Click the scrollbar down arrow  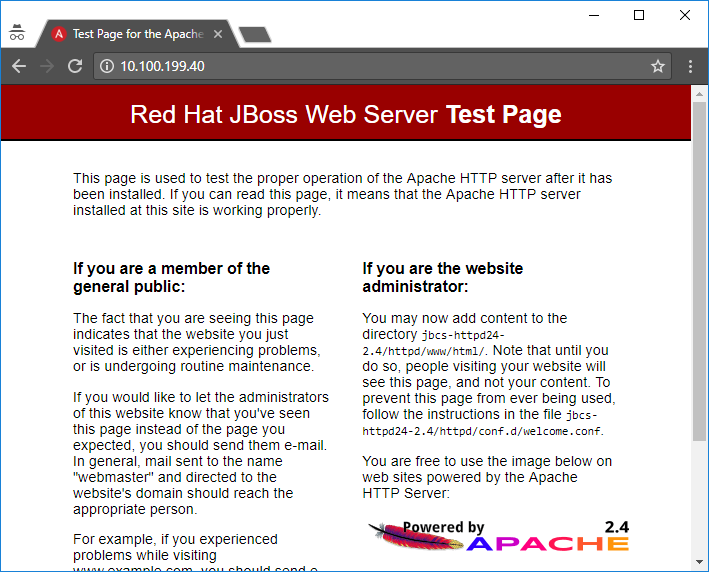[699, 562]
